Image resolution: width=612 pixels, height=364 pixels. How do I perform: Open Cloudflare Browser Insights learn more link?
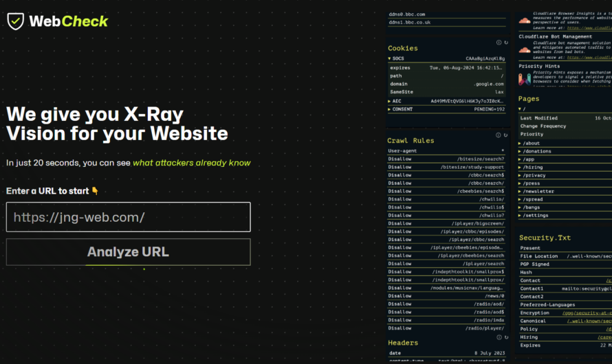[589, 27]
